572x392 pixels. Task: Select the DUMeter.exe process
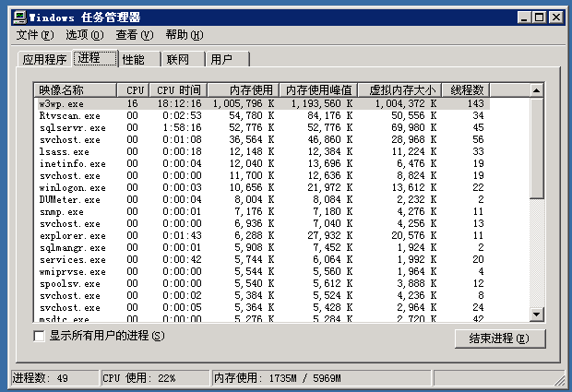(x=262, y=200)
